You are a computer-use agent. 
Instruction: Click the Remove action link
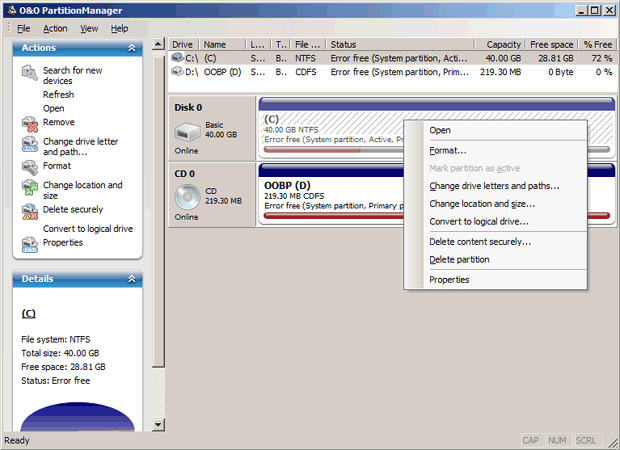[x=59, y=122]
